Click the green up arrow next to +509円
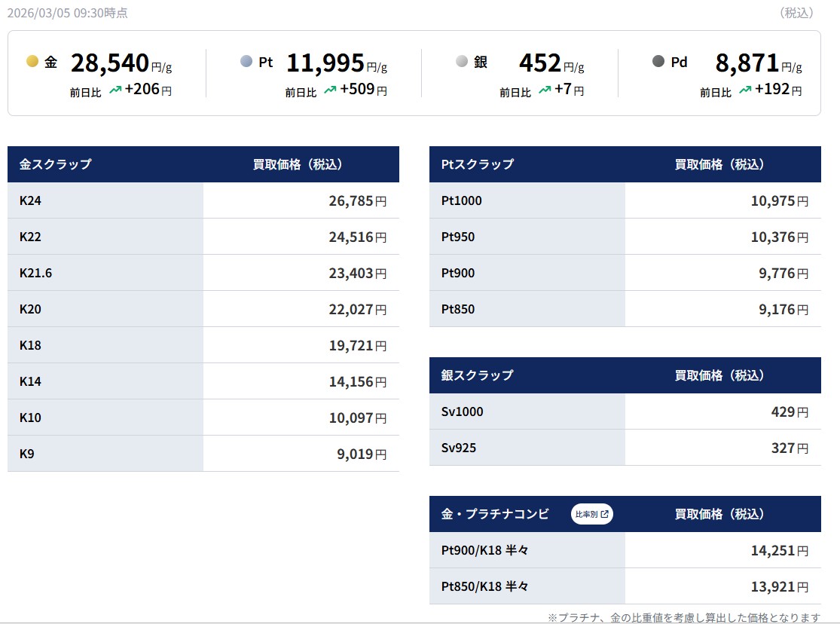 click(x=331, y=90)
